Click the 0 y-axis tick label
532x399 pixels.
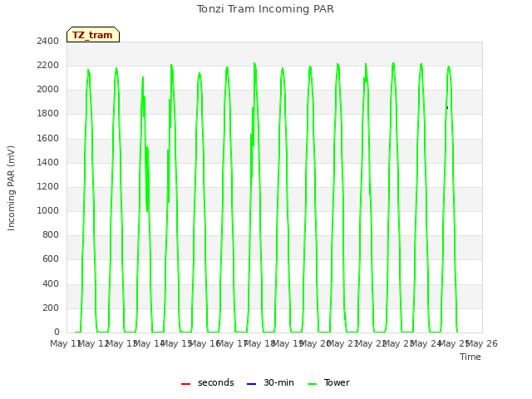(x=57, y=332)
